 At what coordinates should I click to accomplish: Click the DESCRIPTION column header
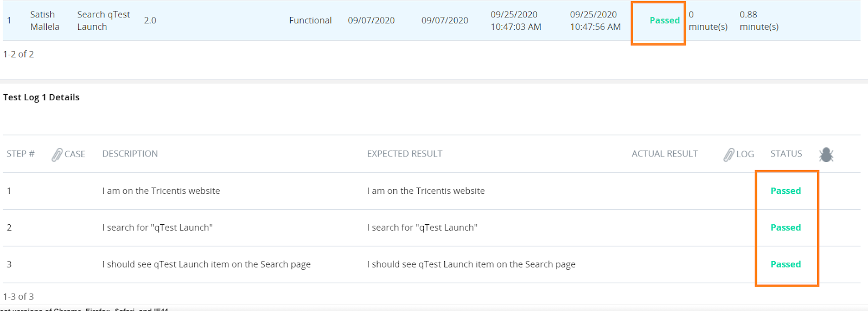(x=130, y=154)
